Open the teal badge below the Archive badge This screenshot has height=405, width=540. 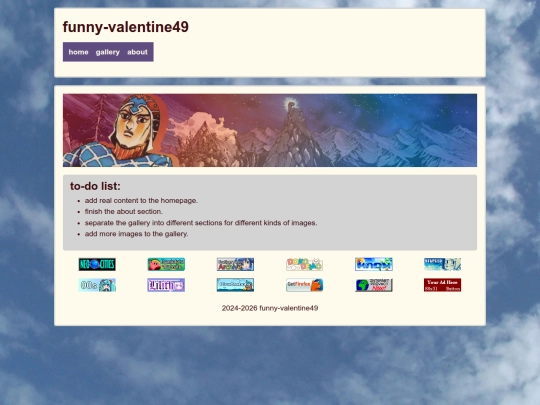[x=235, y=285]
